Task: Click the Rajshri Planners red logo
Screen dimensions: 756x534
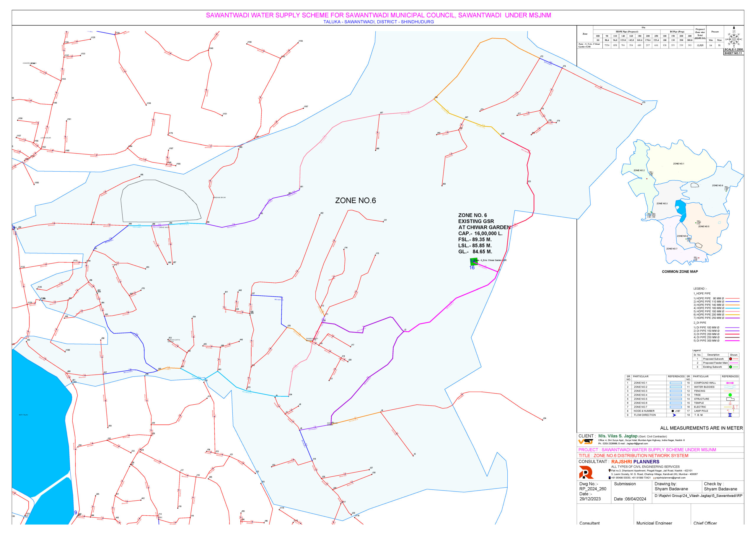Action: [x=586, y=473]
